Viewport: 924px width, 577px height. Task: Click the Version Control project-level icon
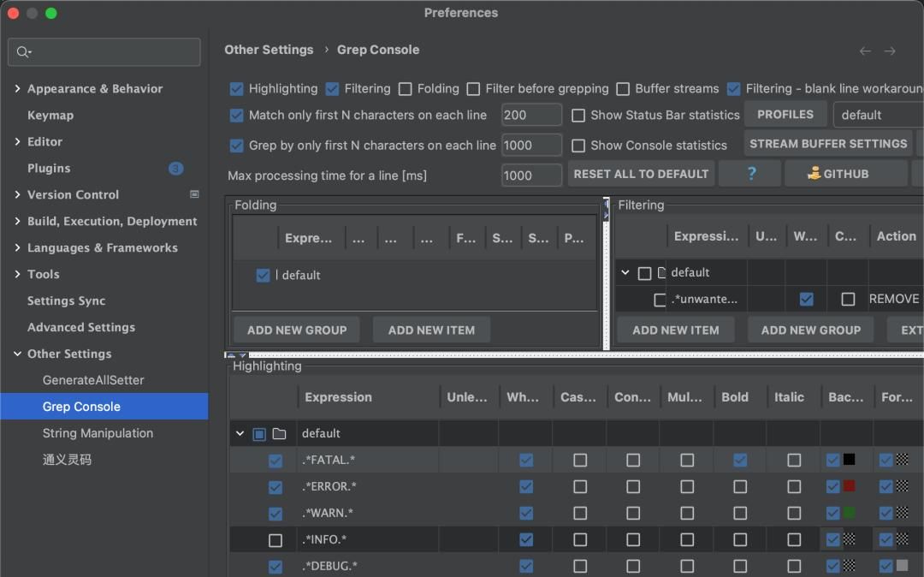[x=194, y=194]
